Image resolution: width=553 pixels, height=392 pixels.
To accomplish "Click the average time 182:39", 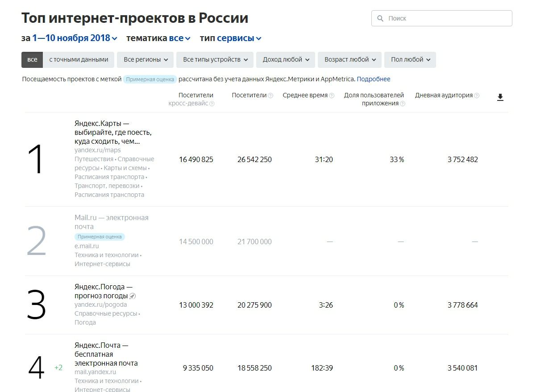I will (322, 368).
